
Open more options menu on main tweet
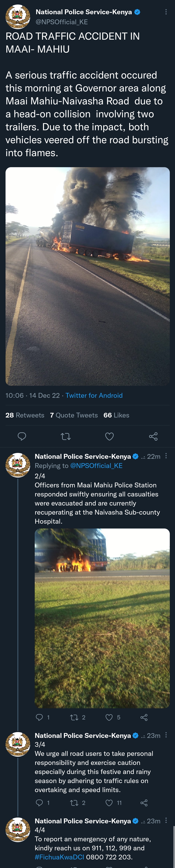pos(166,12)
